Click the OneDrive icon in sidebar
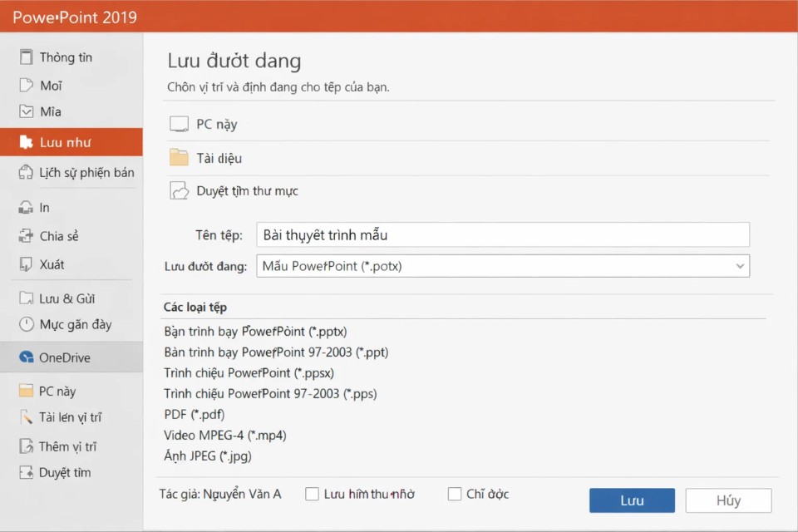 click(26, 355)
